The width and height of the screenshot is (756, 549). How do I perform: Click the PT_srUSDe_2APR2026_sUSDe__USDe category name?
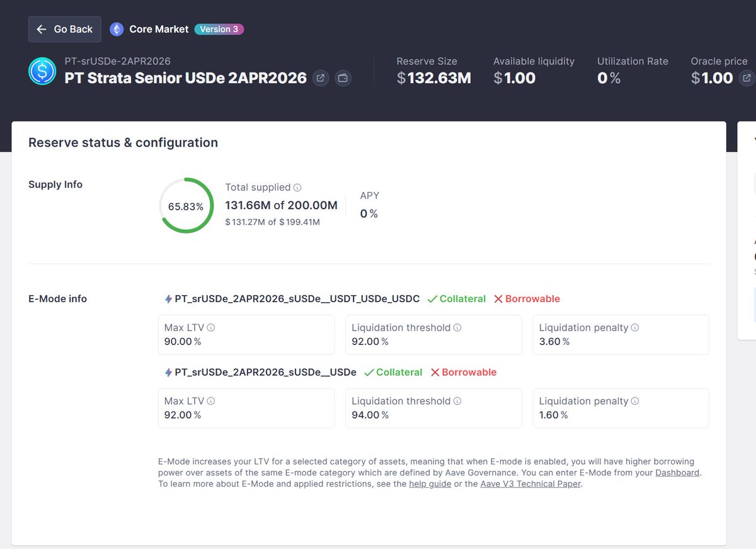[266, 373]
